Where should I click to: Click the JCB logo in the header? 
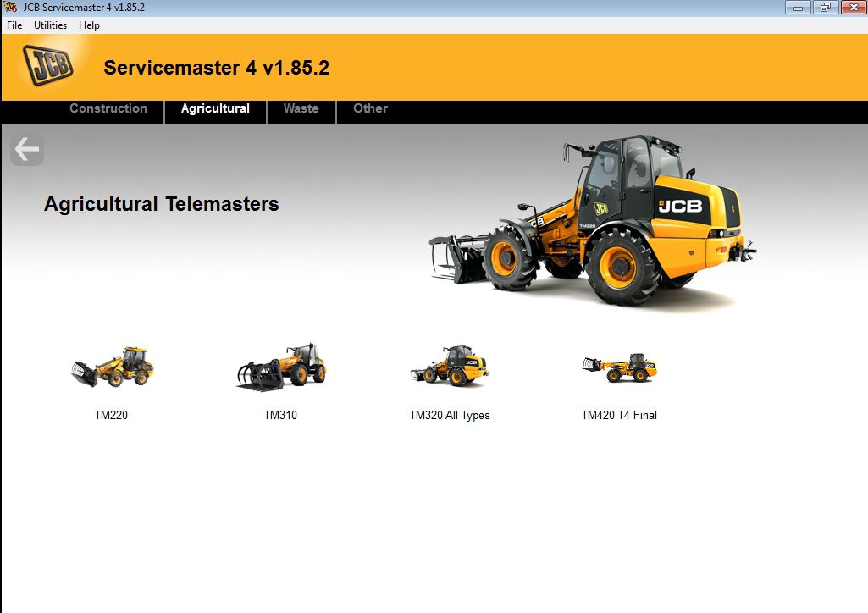(x=47, y=65)
